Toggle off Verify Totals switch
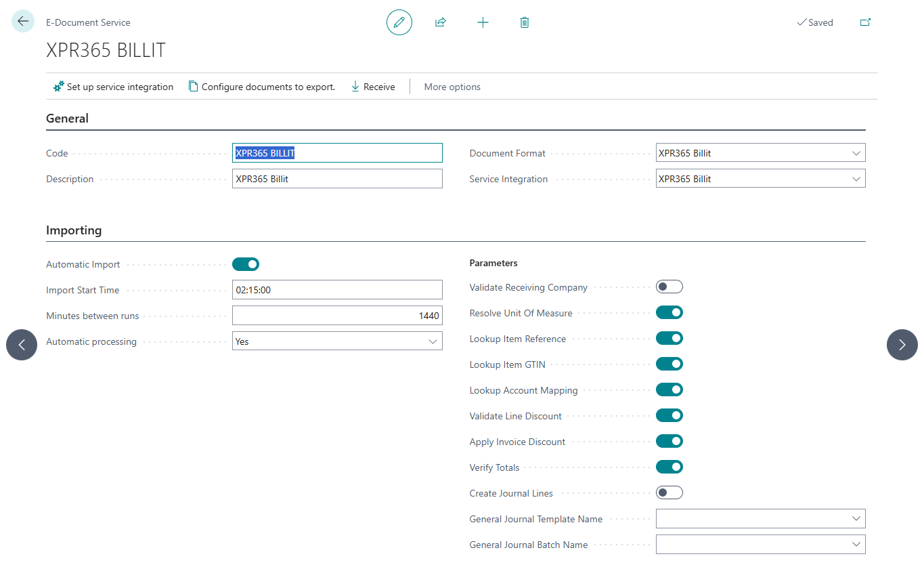Screen dimensions: 924x567 click(x=669, y=467)
